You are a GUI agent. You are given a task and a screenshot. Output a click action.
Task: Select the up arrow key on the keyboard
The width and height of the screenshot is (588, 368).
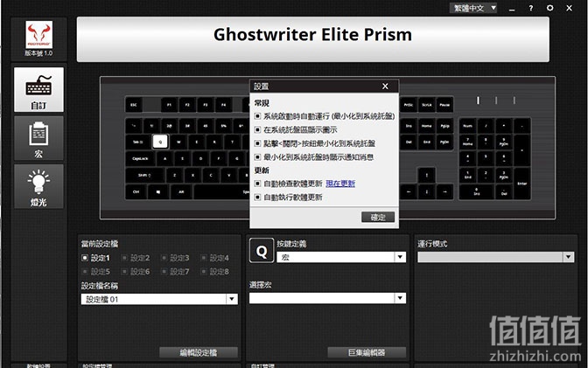pyautogui.click(x=426, y=175)
